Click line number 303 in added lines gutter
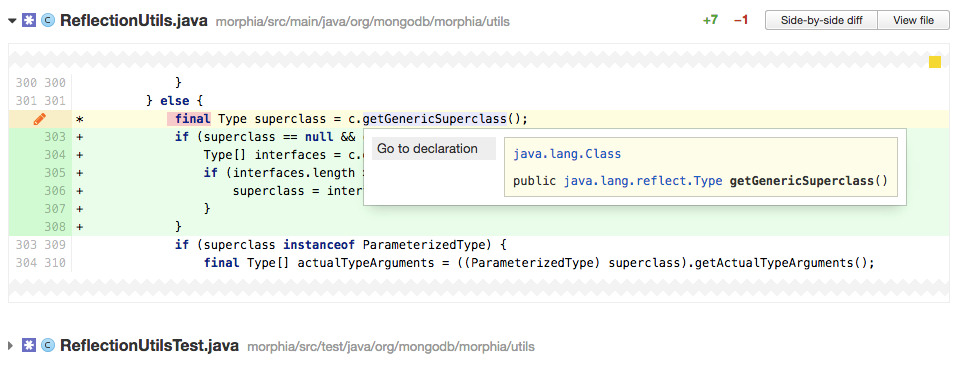This screenshot has height=367, width=961. coord(55,137)
